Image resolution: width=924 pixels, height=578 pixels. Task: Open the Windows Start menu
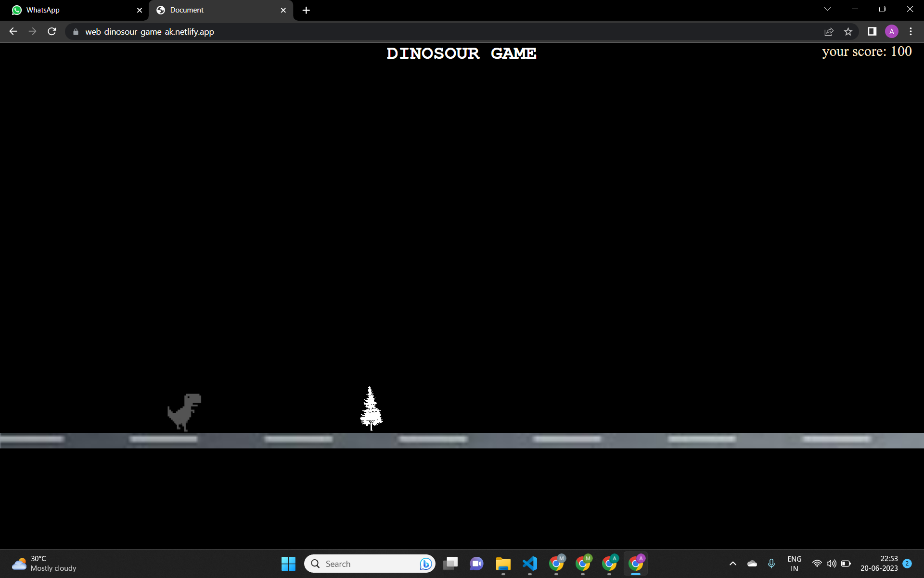[288, 564]
